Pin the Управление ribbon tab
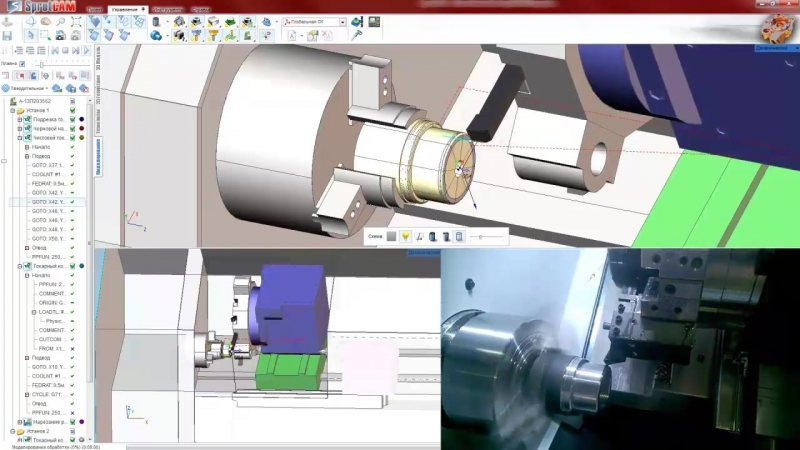Viewport: 800px width, 450px height. (143, 9)
